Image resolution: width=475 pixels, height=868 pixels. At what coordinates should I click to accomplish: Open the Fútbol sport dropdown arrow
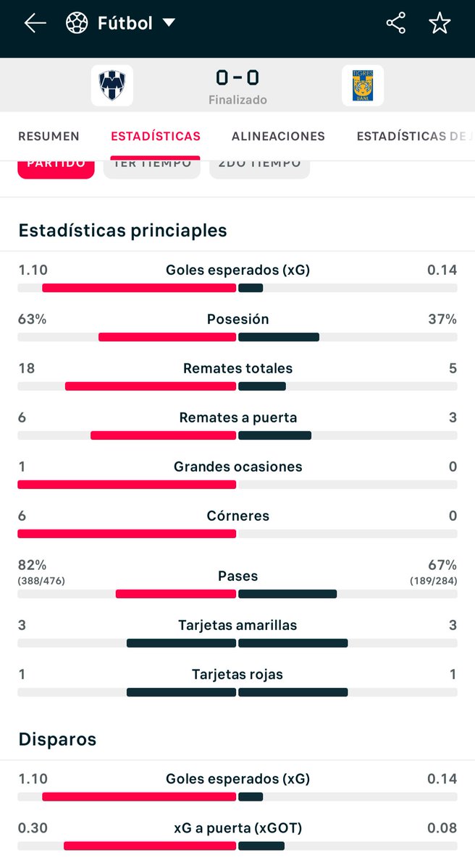pyautogui.click(x=169, y=23)
